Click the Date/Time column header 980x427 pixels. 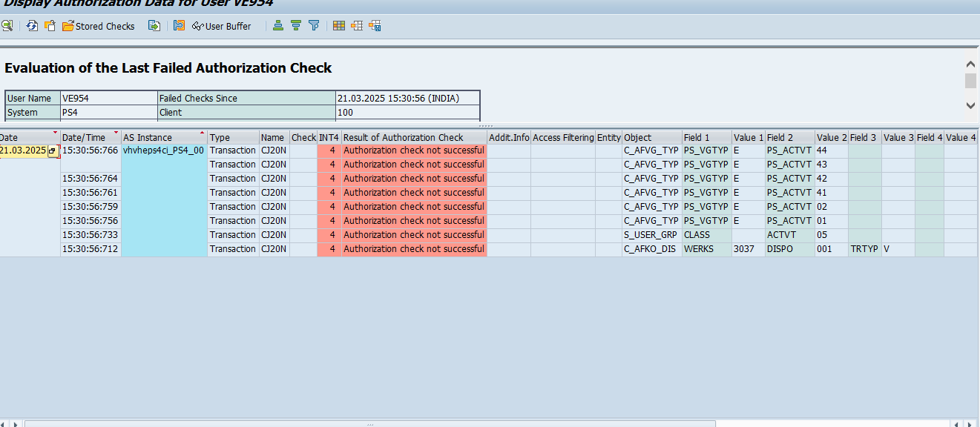83,137
